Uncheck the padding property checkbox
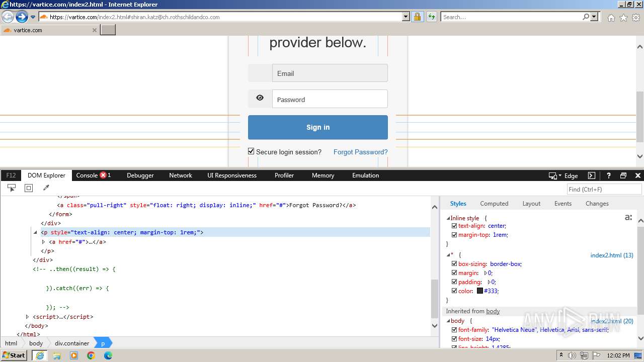The height and width of the screenshot is (362, 644). tap(454, 282)
